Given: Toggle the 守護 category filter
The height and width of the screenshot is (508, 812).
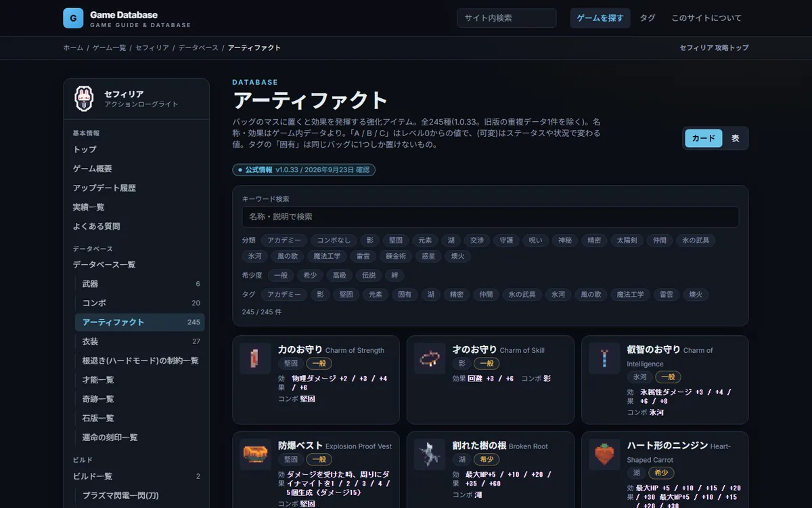Looking at the screenshot, I should [x=506, y=240].
